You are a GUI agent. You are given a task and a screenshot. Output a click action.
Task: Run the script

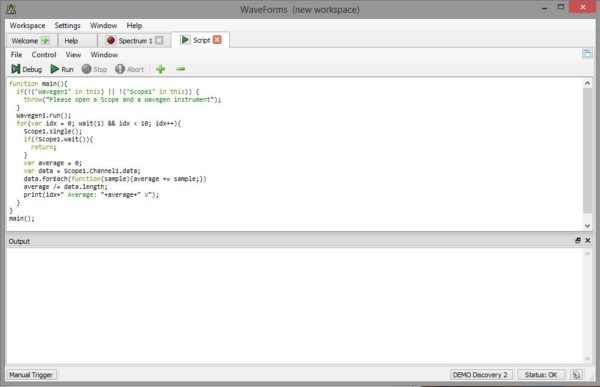coord(62,69)
